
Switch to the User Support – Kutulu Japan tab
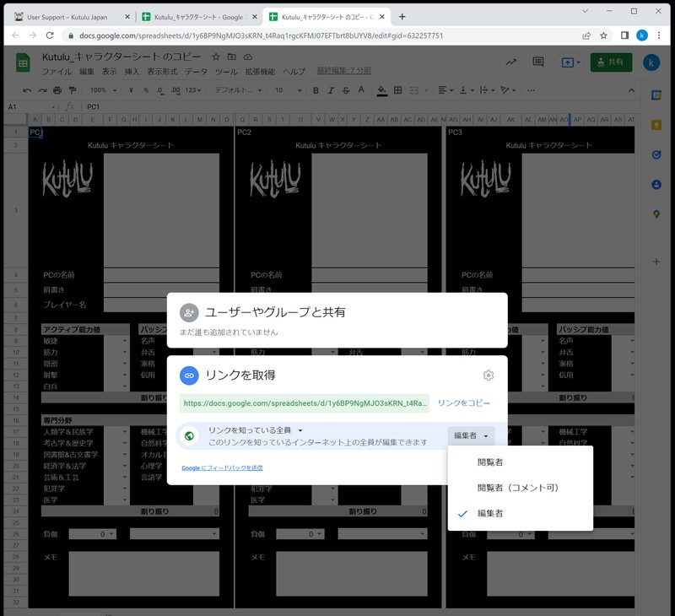pyautogui.click(x=67, y=17)
